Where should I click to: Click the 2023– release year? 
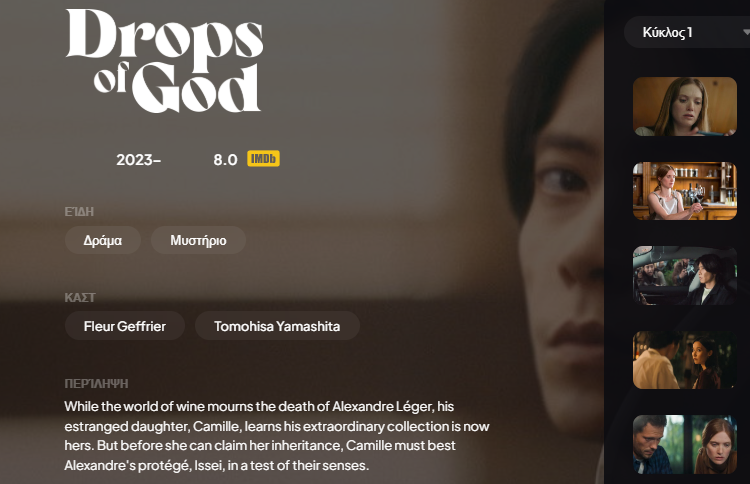click(138, 160)
